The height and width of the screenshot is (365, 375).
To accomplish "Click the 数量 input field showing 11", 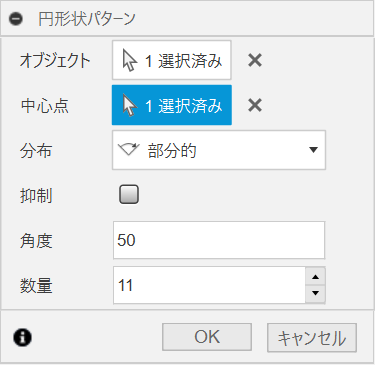I will point(209,285).
